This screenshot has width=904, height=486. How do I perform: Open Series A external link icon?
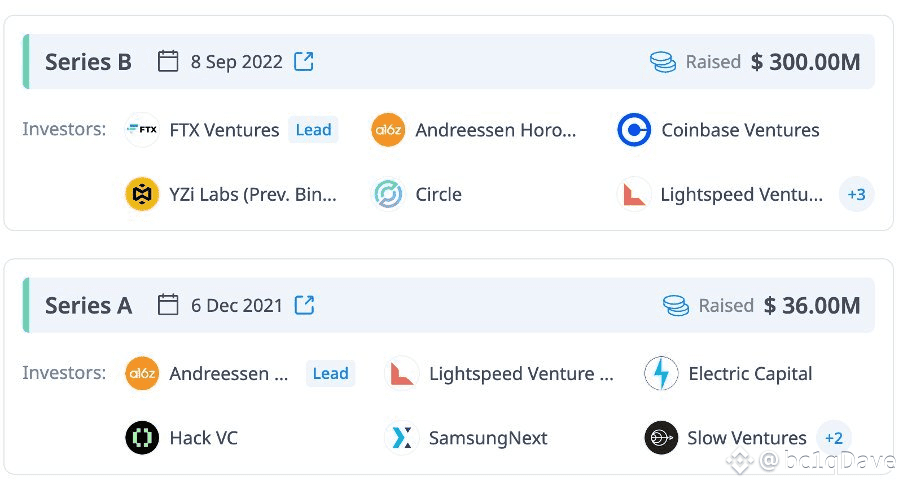(304, 305)
